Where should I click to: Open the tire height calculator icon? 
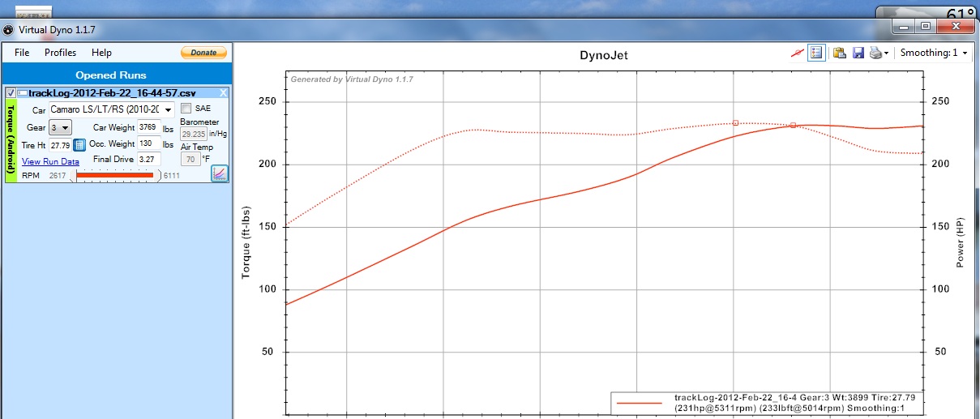[79, 145]
